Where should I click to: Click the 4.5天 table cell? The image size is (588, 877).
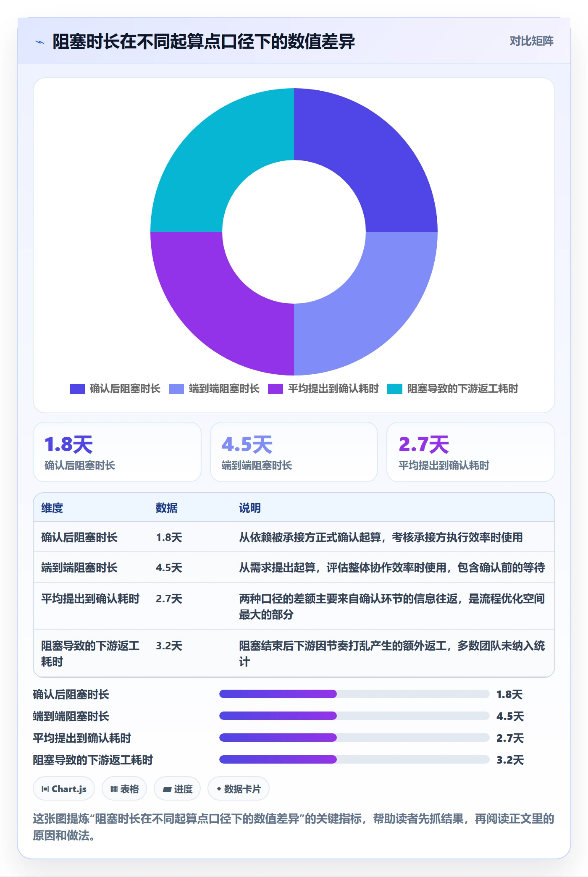169,568
